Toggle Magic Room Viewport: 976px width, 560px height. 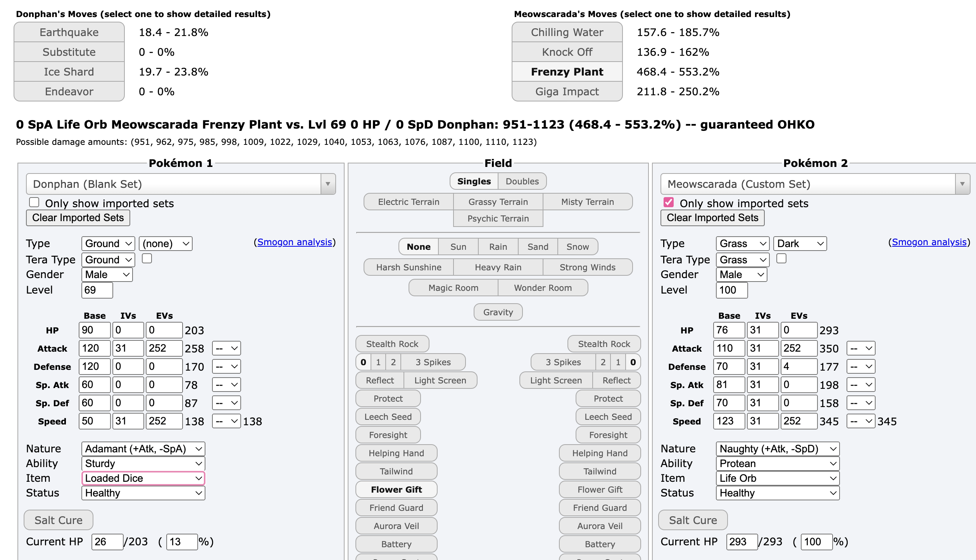coord(453,288)
